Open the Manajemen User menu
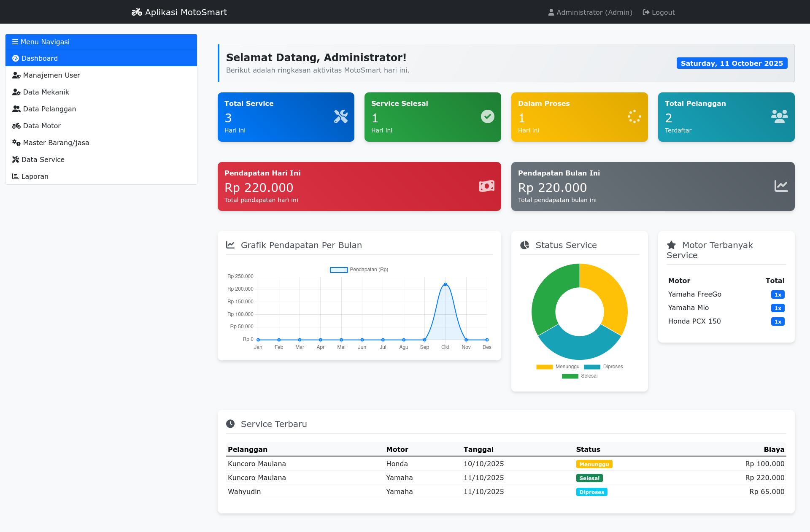The height and width of the screenshot is (532, 810). [x=51, y=75]
